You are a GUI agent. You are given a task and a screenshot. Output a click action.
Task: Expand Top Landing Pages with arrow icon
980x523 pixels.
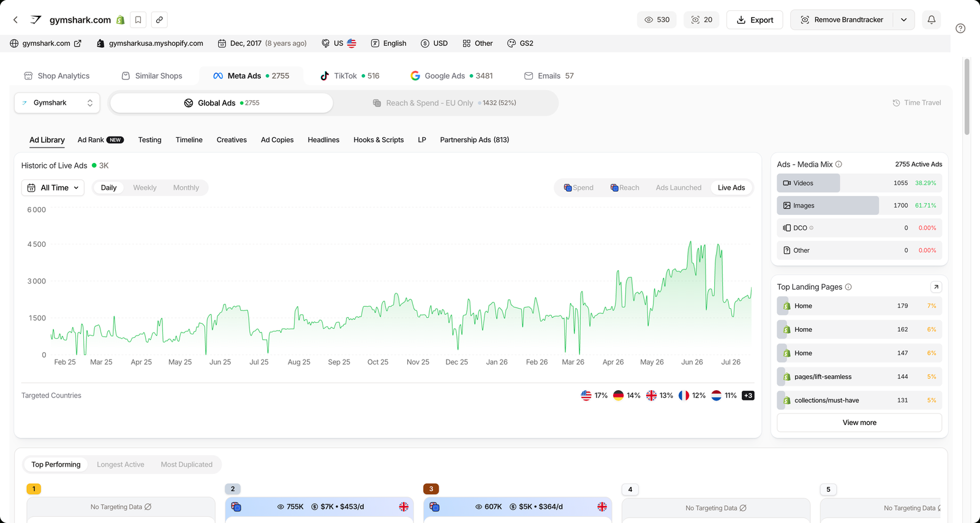[x=936, y=287]
